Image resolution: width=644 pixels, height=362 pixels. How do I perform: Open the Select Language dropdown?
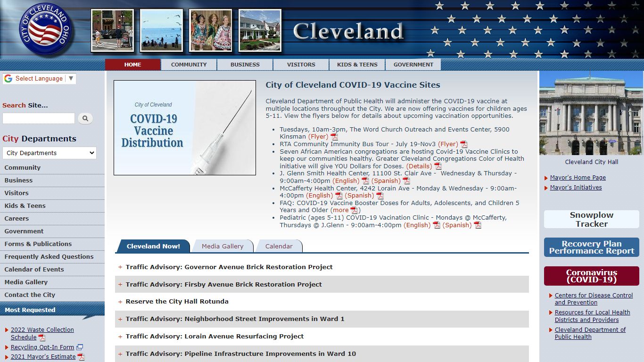[x=39, y=79]
